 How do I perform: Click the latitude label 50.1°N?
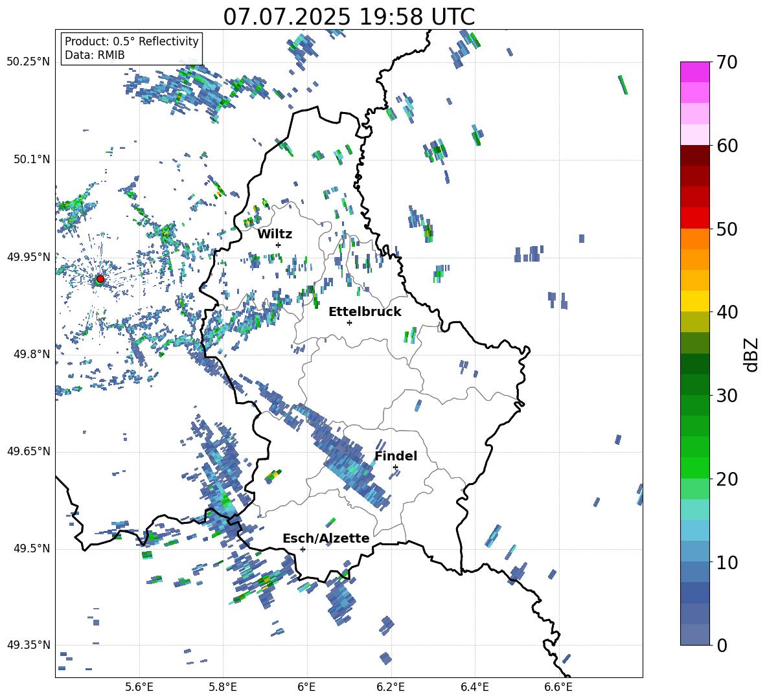(x=31, y=159)
